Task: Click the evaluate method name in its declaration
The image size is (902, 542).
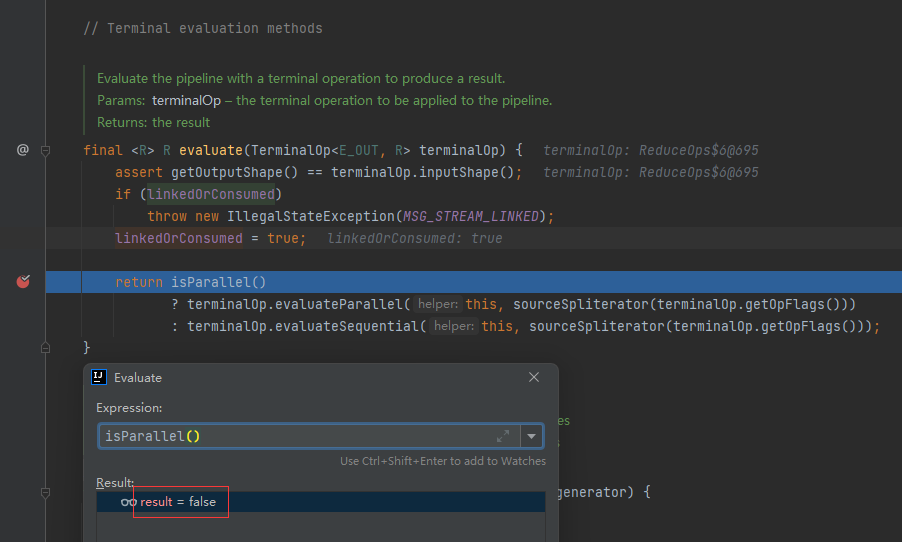Action: click(x=211, y=150)
